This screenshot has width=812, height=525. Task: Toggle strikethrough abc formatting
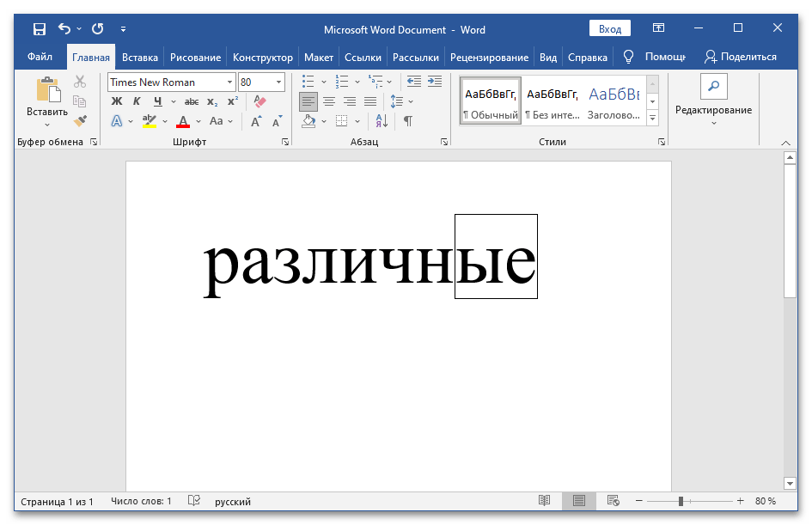192,101
